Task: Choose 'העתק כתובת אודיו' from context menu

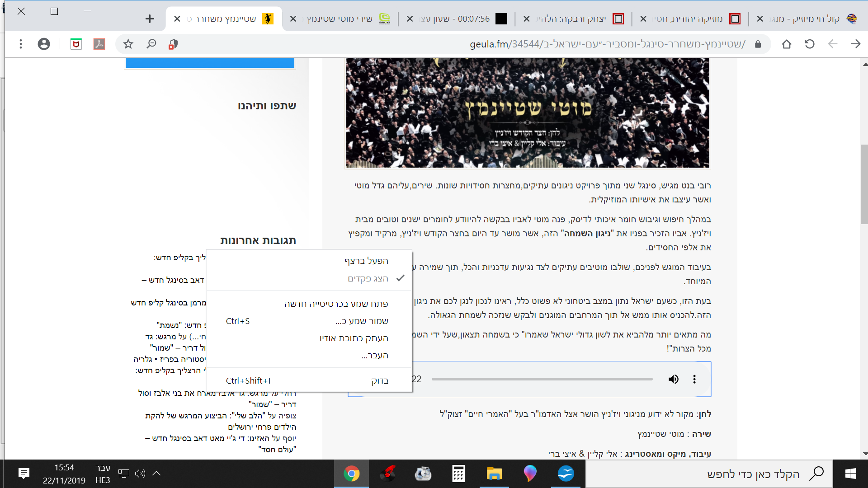Action: [354, 338]
